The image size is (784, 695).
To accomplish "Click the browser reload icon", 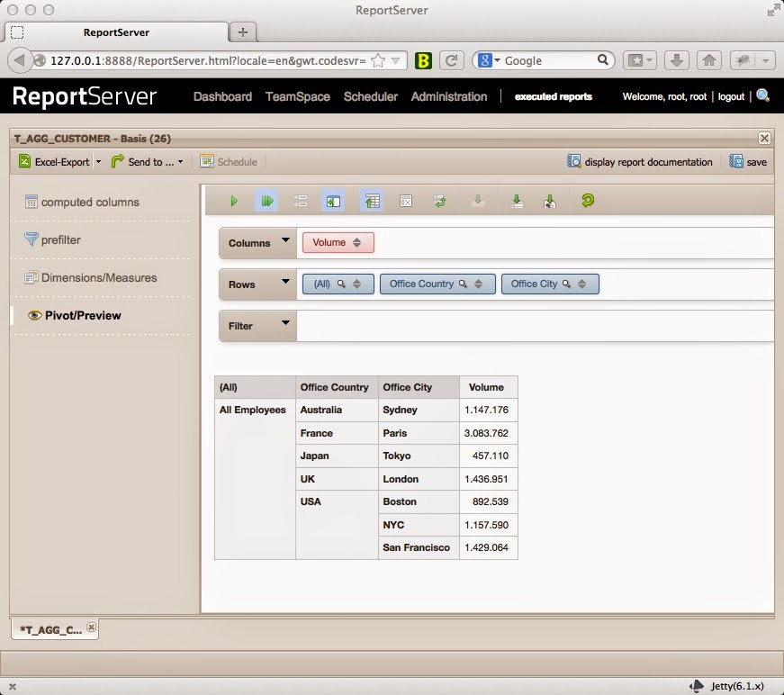I will click(x=451, y=60).
